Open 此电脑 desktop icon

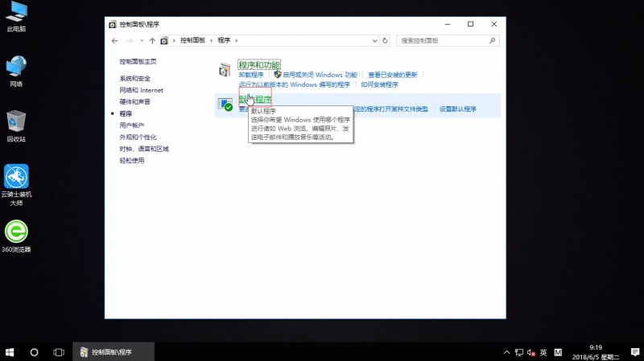coord(16,16)
